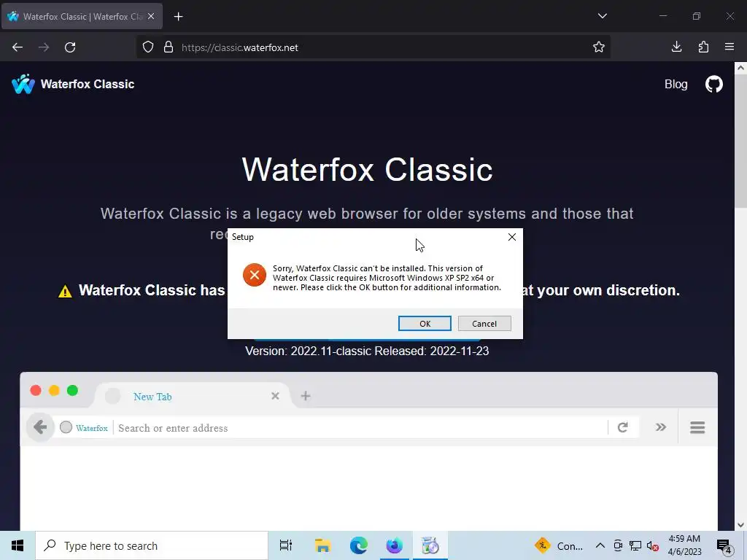
Task: Open the browser hamburger menu
Action: [729, 47]
